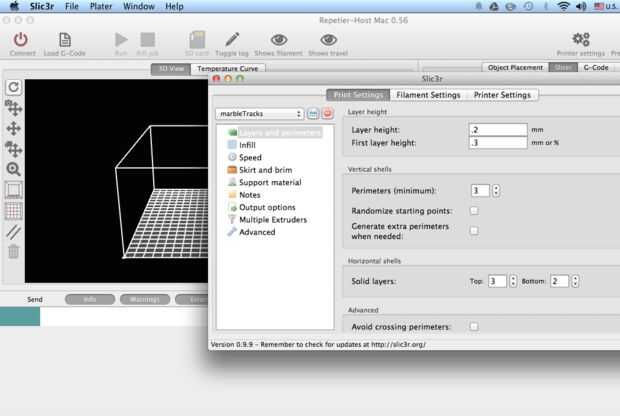Viewport: 620px width, 416px height.
Task: Select Notes in the settings tree
Action: 244,195
